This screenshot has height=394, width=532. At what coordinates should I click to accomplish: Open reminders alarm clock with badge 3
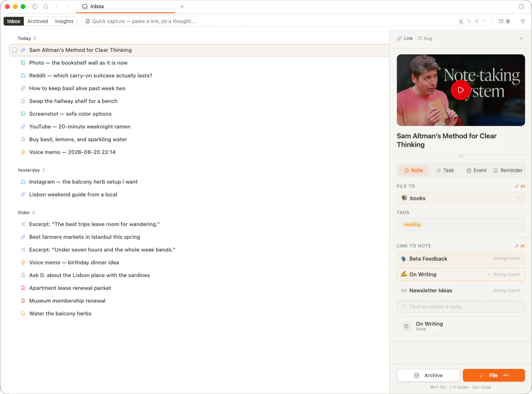pos(504,21)
